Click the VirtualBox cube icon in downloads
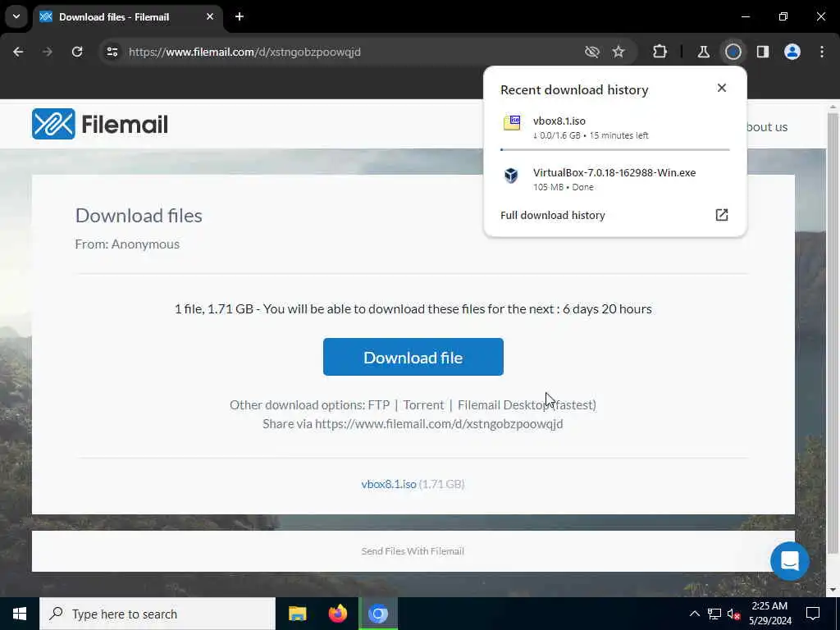Screen dimensions: 840x630 pos(511,176)
